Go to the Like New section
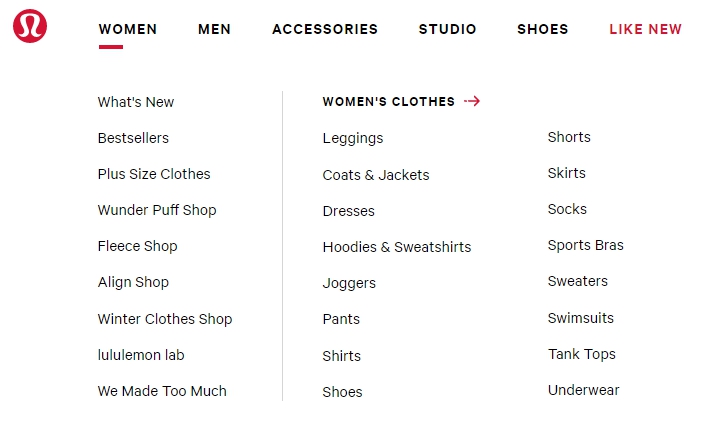The image size is (703, 428). pos(645,29)
